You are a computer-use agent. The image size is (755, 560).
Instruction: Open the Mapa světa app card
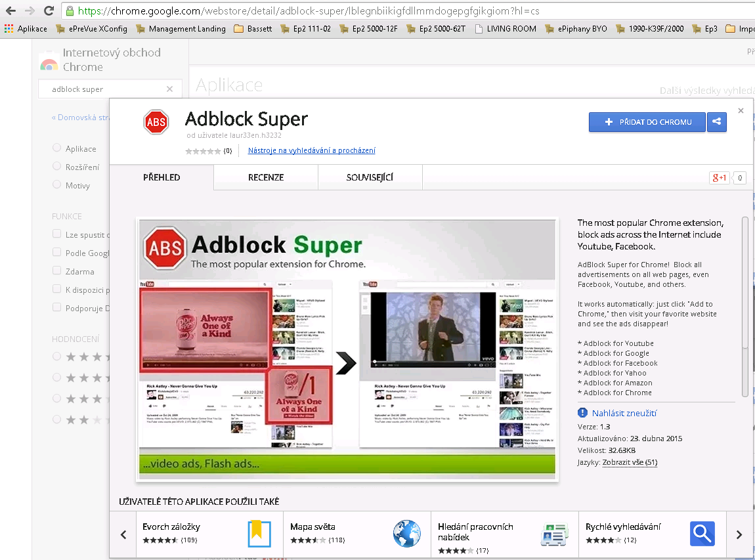(357, 534)
